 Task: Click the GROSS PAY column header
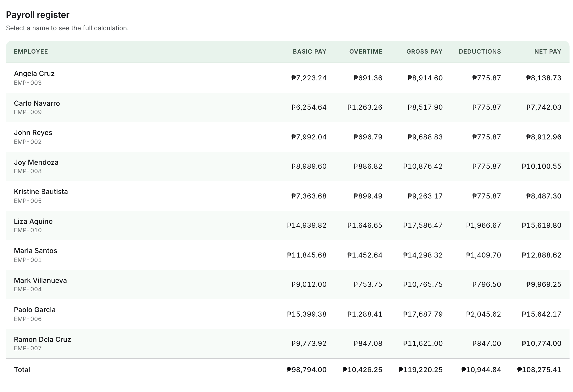coord(424,52)
